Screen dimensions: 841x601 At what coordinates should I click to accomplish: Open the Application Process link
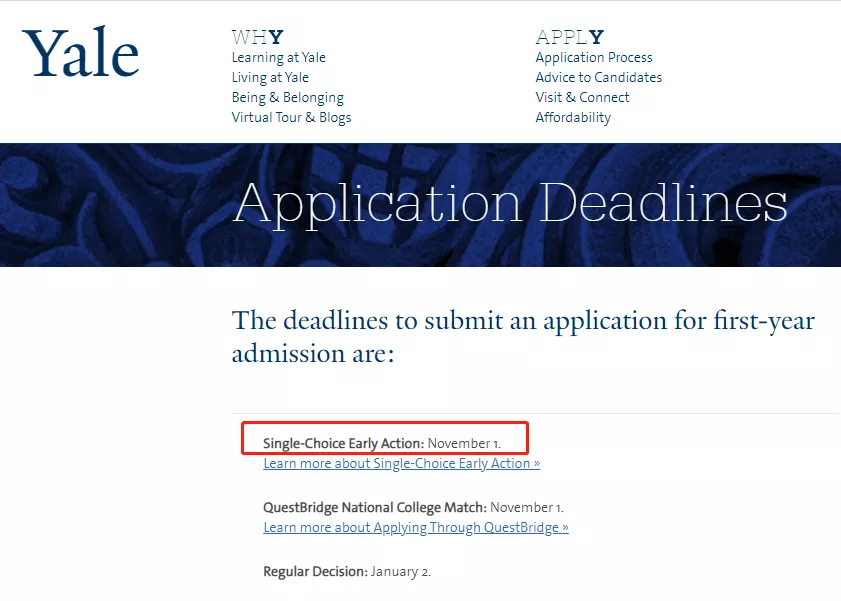[594, 58]
